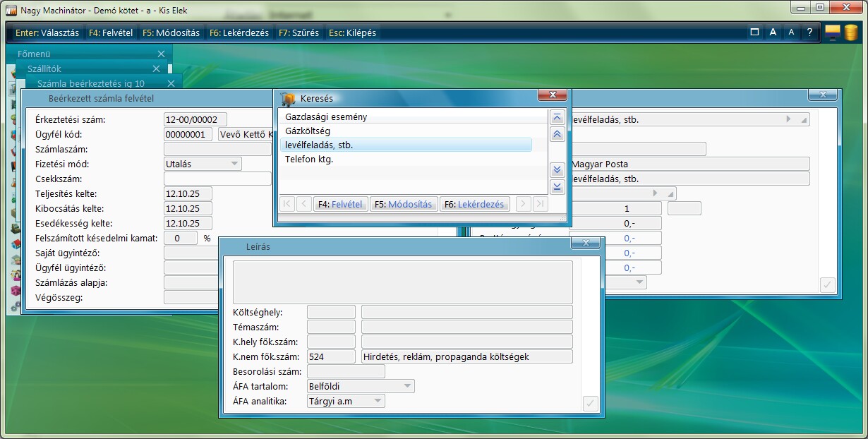868x439 pixels.
Task: Select Telefon ktg. in the search list
Action: (x=309, y=160)
